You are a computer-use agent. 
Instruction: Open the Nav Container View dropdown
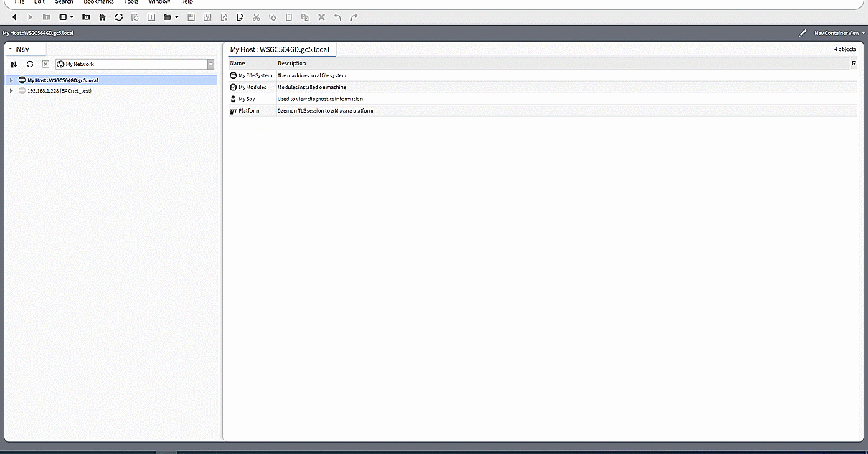[839, 33]
